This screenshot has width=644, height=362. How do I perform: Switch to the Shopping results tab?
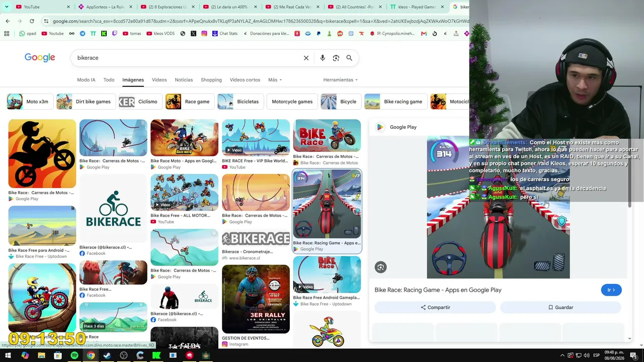coord(211,80)
